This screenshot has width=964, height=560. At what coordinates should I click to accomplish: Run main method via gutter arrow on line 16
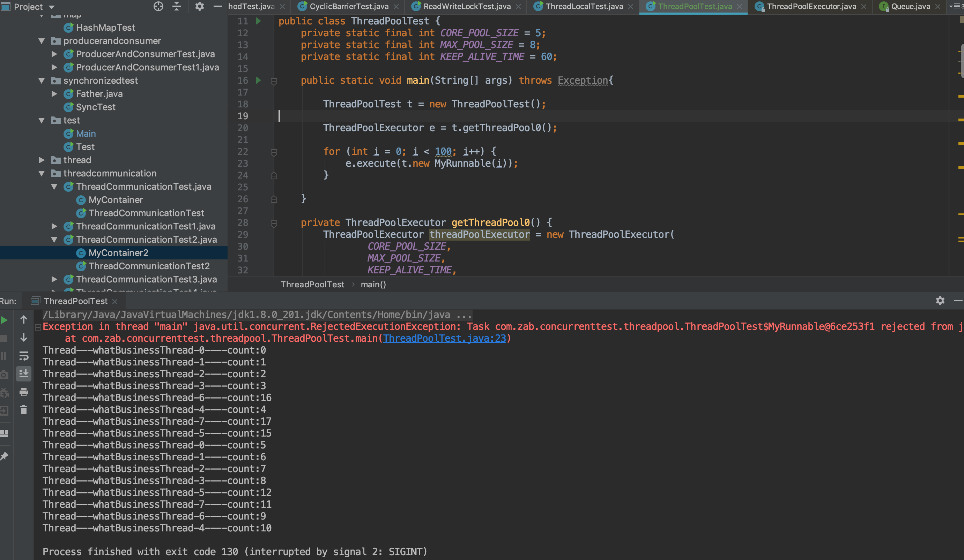[259, 80]
